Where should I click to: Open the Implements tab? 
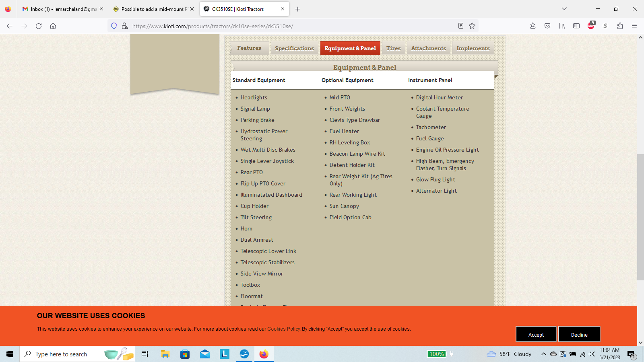(x=473, y=48)
